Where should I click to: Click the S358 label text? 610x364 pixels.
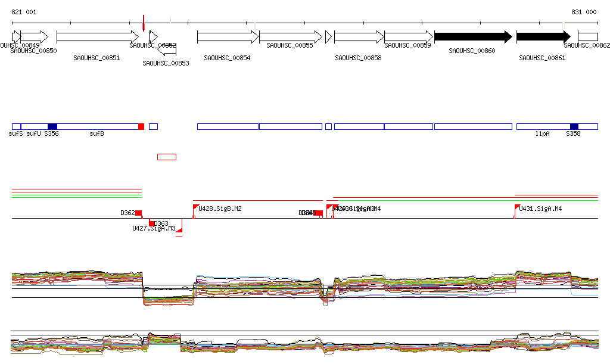(574, 134)
